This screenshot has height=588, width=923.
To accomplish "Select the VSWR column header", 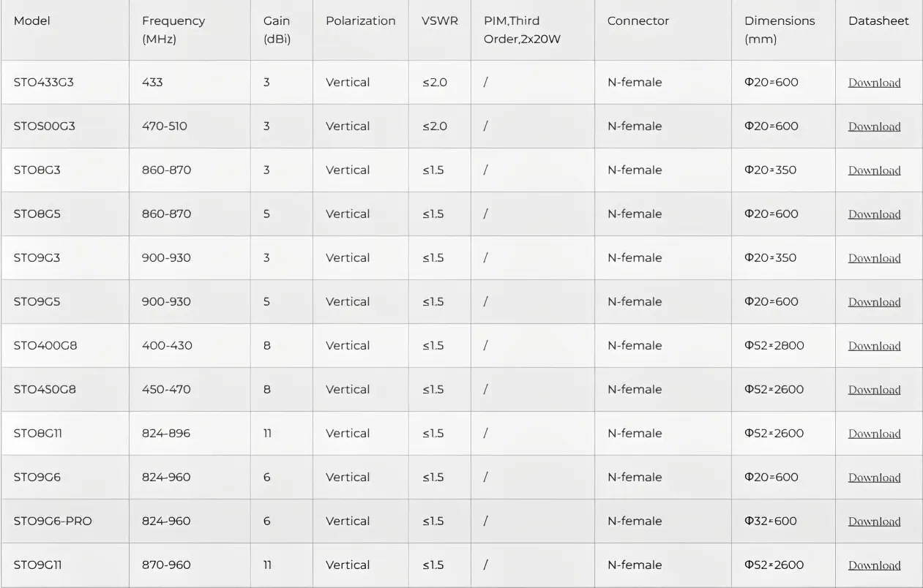I will point(439,21).
